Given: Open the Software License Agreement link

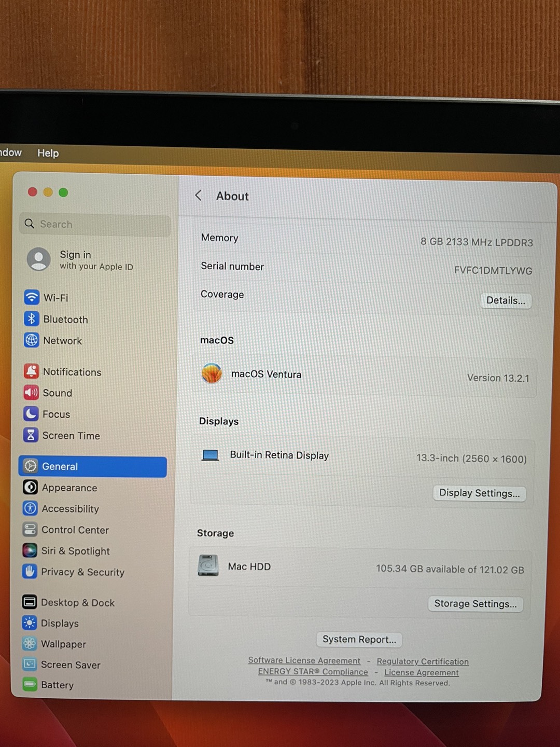Looking at the screenshot, I should coord(304,660).
